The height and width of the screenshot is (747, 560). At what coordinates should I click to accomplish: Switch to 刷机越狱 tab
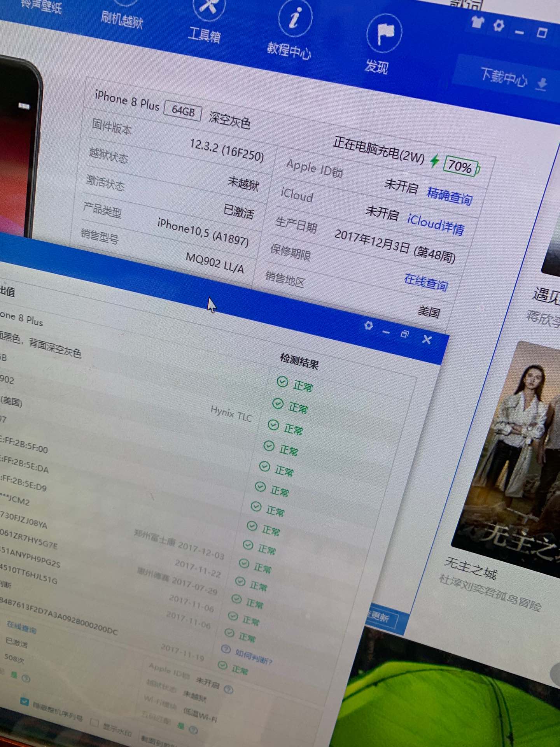coord(122,19)
